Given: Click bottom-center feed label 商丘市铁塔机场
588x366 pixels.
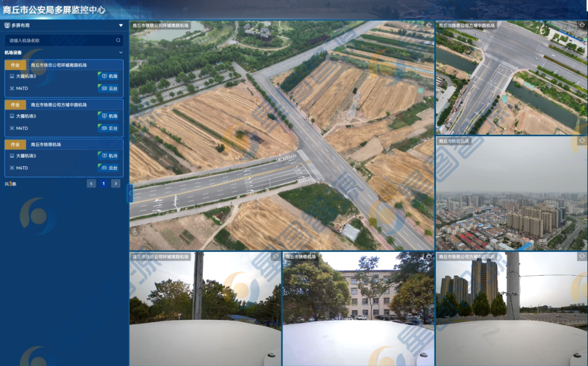Looking at the screenshot, I should point(301,257).
